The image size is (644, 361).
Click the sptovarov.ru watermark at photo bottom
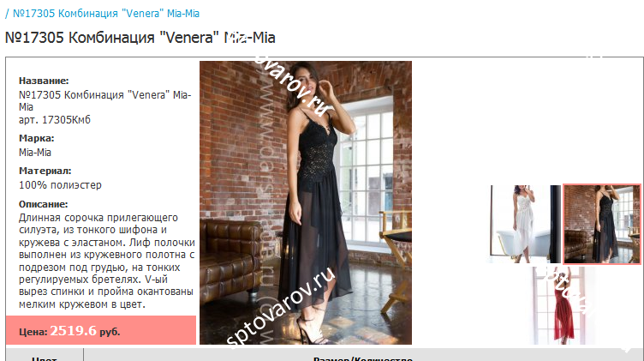(x=281, y=307)
